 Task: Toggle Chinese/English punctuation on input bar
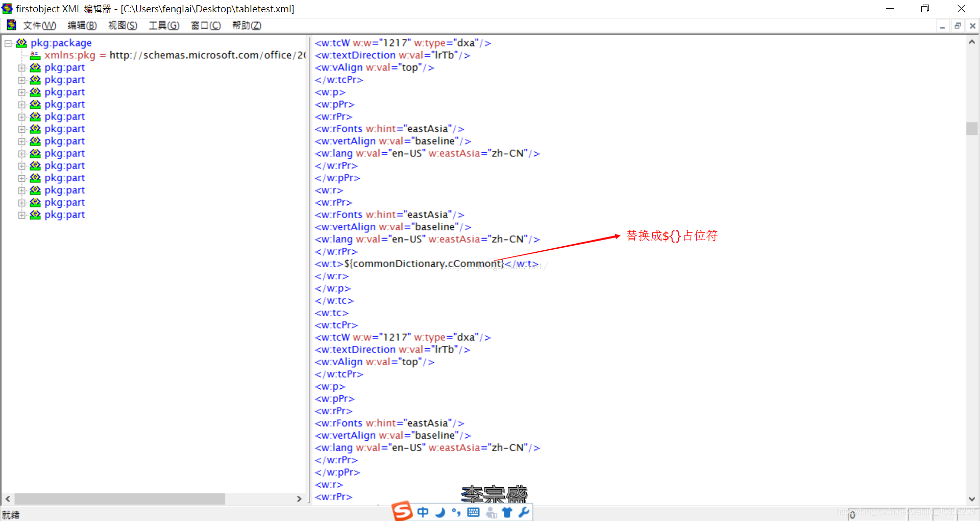[456, 512]
